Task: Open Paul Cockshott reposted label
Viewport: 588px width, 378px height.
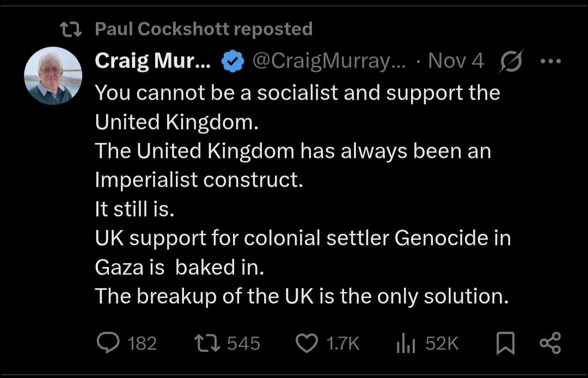Action: point(204,29)
